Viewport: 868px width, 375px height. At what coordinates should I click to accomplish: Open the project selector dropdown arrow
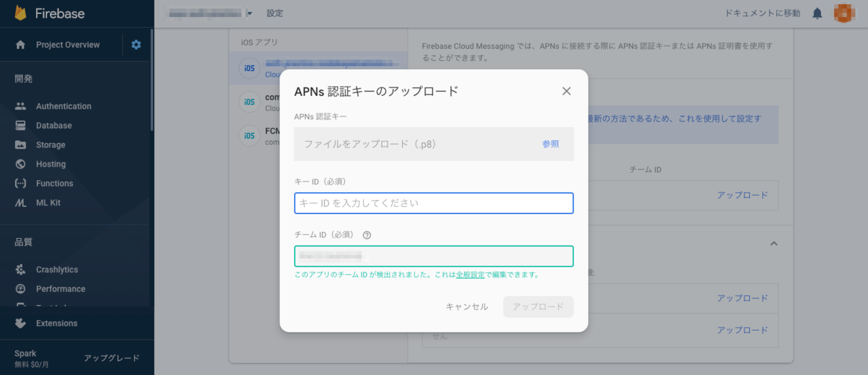(250, 14)
